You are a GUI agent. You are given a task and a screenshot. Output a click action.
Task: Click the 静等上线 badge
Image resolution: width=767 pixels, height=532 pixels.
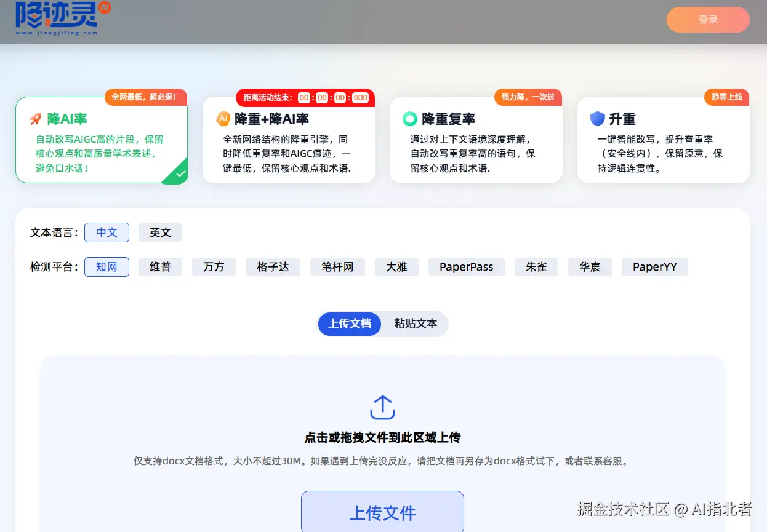click(726, 97)
